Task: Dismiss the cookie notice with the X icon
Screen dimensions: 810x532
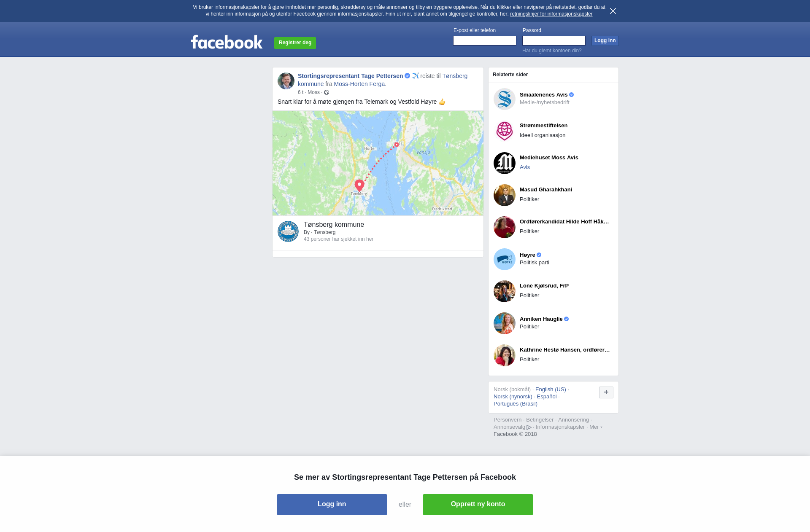Action: coord(613,11)
